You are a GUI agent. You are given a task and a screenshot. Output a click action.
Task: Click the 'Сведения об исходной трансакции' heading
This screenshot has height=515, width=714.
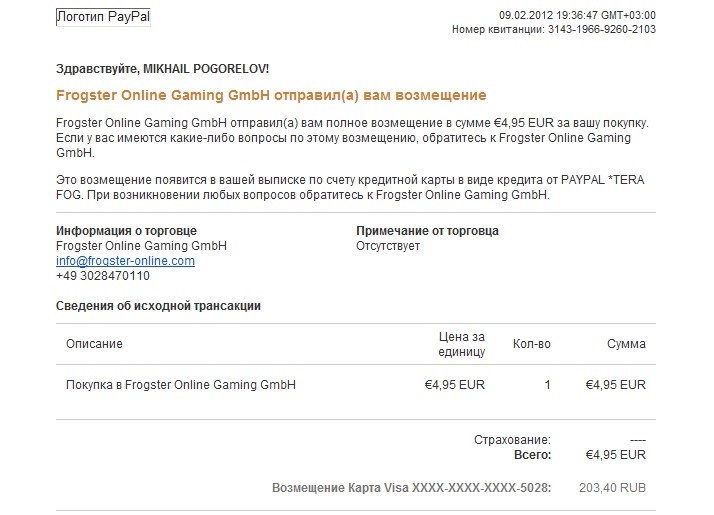(158, 306)
